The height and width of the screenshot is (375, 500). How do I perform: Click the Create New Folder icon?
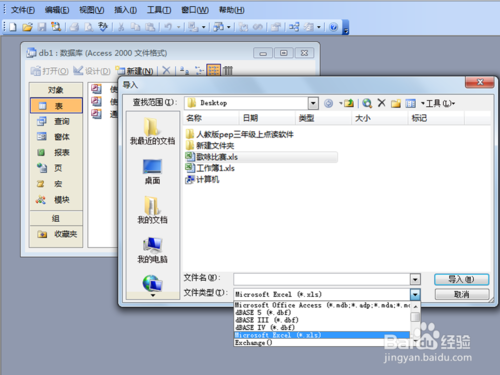396,103
